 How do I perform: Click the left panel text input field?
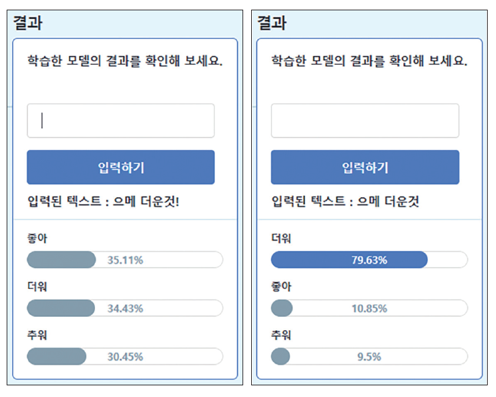pyautogui.click(x=121, y=120)
